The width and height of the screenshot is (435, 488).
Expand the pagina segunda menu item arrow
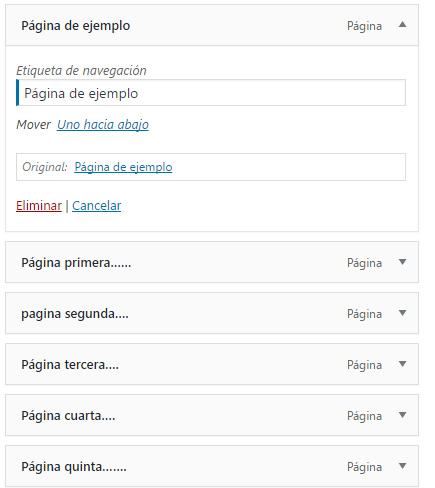402,313
